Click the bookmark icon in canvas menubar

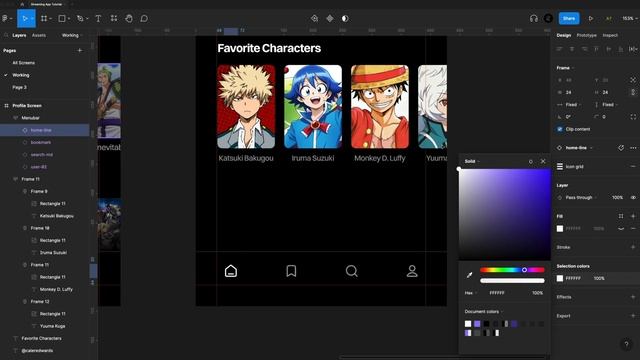tap(291, 271)
